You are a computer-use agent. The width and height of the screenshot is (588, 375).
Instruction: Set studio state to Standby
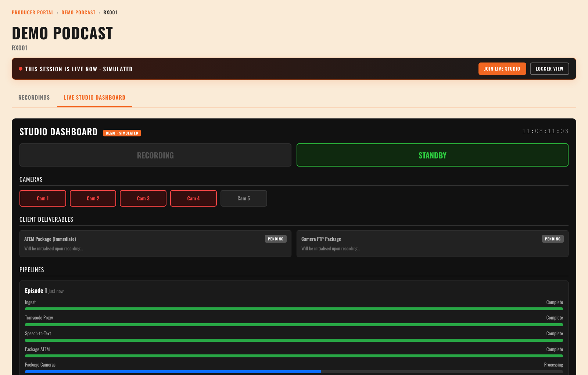coord(433,155)
